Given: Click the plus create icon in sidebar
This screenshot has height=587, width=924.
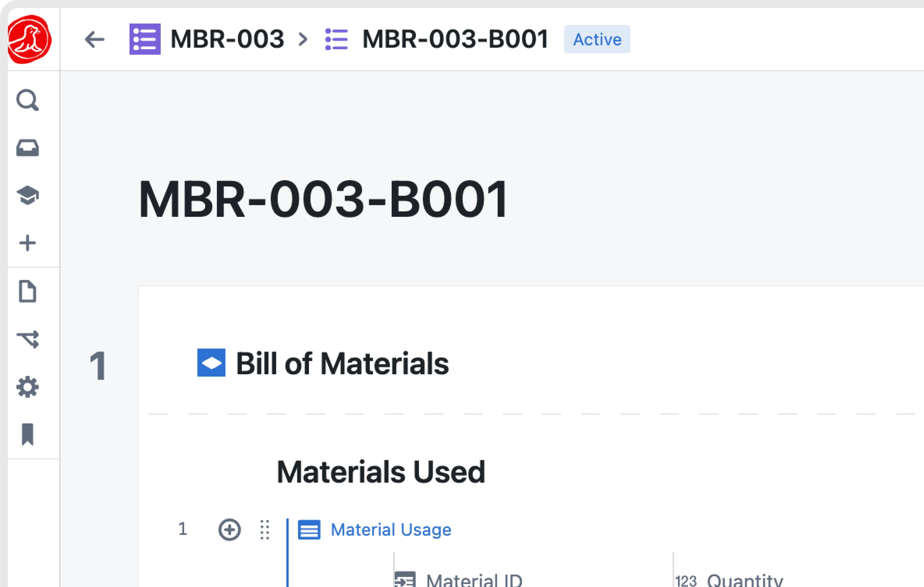Looking at the screenshot, I should click(28, 243).
